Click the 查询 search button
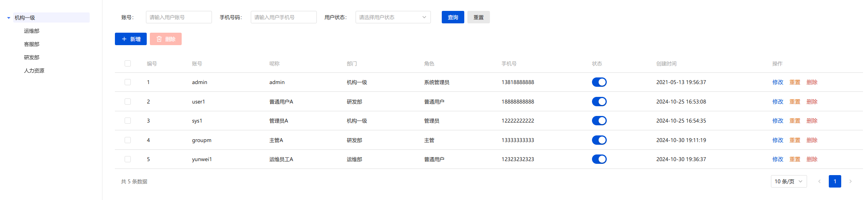The image size is (868, 200). [x=453, y=17]
